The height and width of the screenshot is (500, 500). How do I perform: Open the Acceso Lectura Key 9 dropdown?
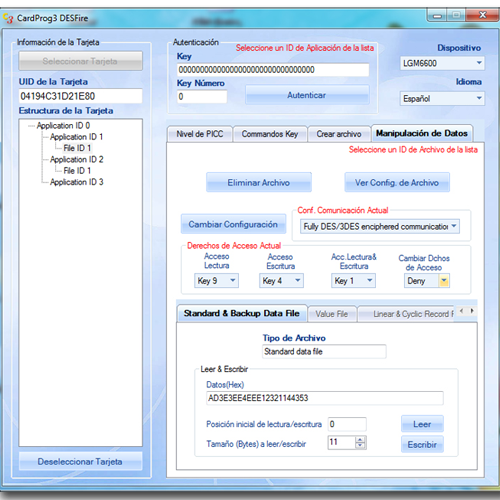click(233, 280)
